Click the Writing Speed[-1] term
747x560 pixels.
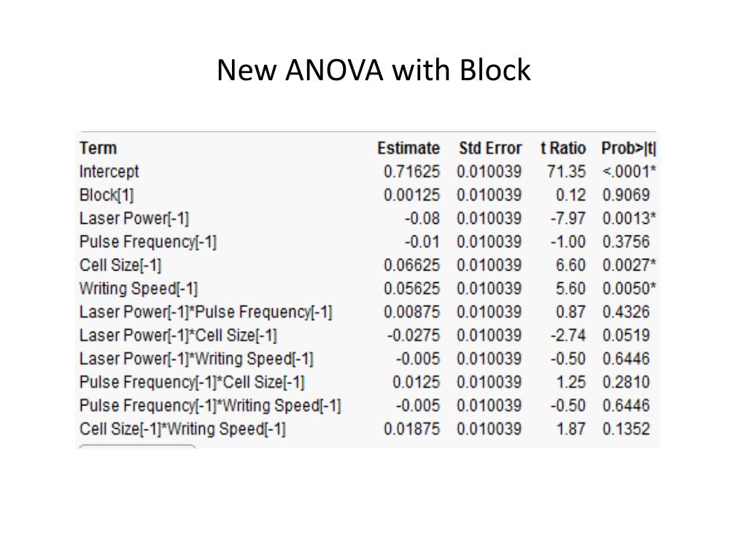point(139,288)
